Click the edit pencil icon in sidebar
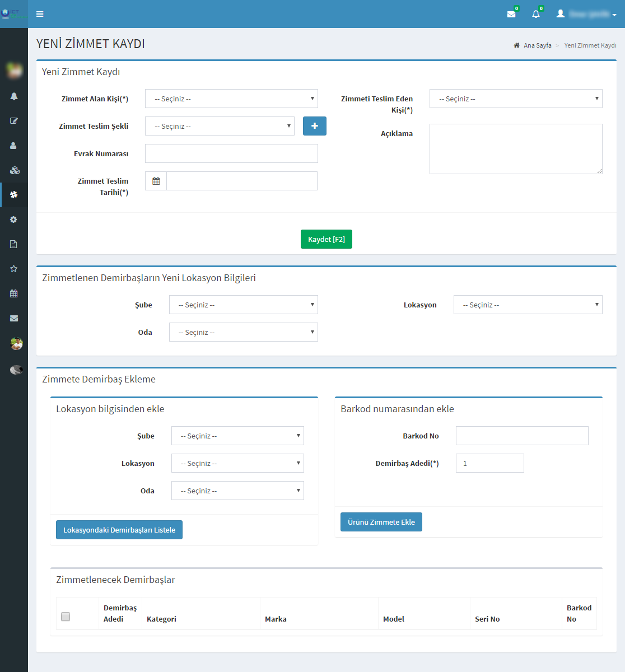Screen dimensions: 625x672 click(14, 121)
